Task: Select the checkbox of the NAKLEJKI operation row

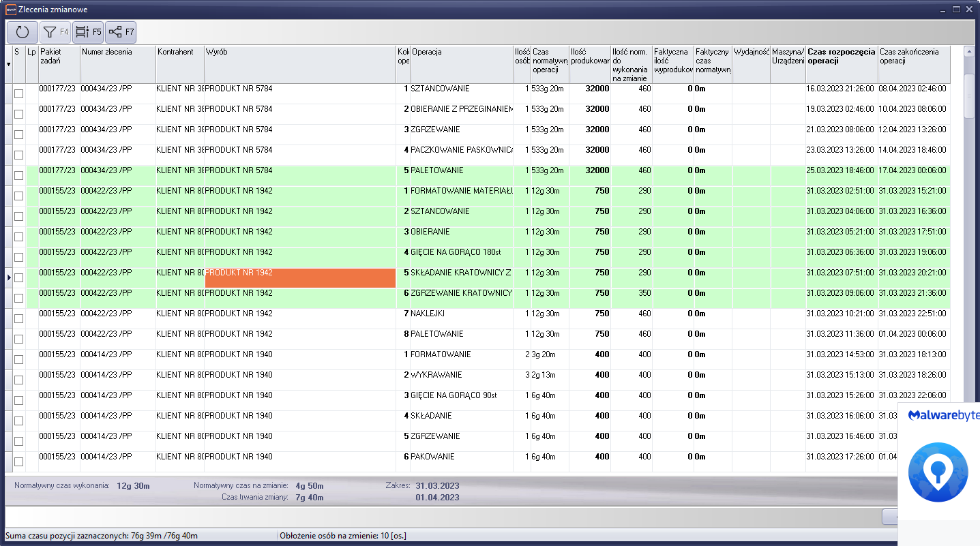Action: coord(19,318)
